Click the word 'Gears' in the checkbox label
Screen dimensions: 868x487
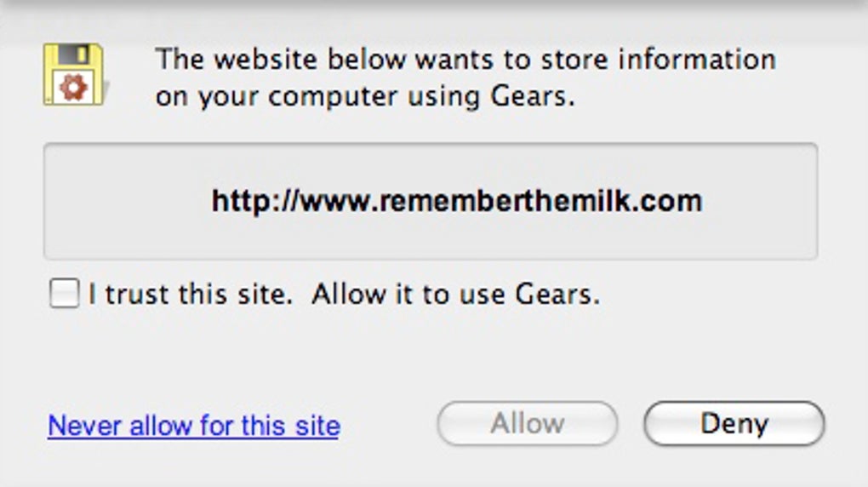[x=557, y=295]
